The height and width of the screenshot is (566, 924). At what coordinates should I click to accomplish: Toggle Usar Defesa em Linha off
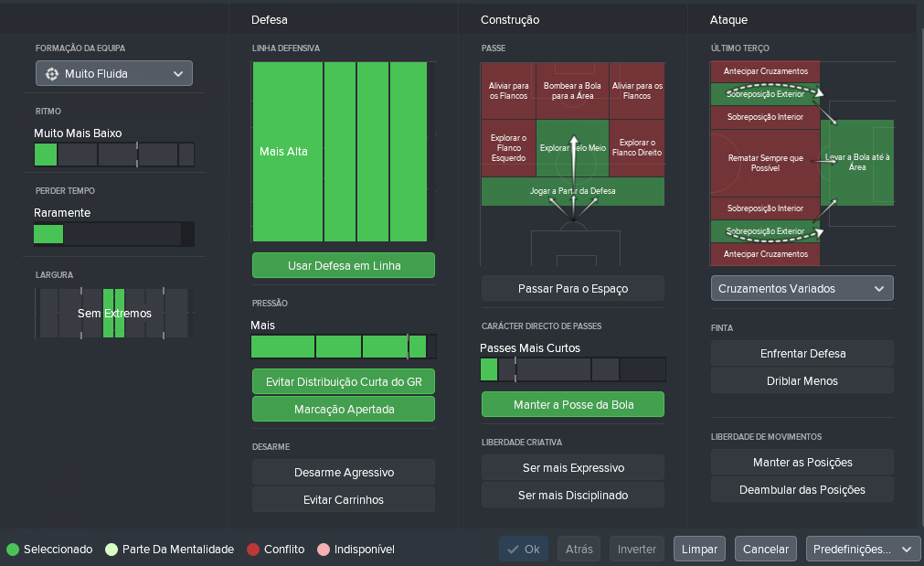(x=344, y=265)
